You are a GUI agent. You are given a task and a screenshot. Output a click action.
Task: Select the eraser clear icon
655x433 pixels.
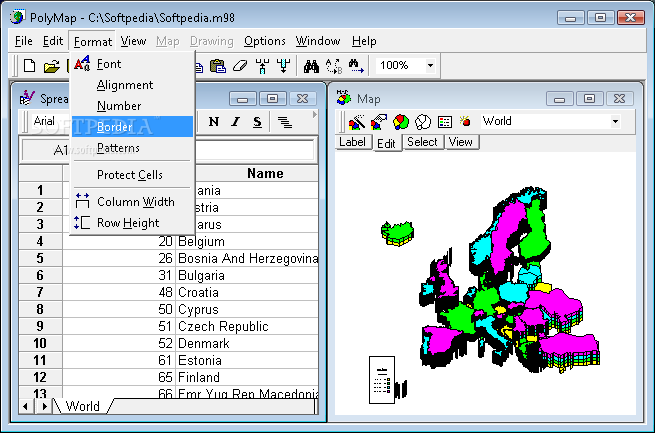coord(240,66)
